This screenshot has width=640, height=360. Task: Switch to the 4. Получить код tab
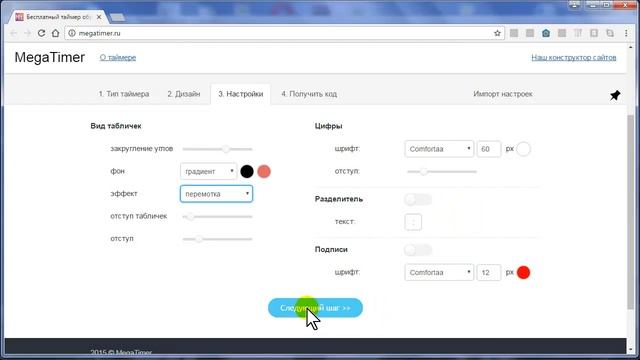[309, 94]
